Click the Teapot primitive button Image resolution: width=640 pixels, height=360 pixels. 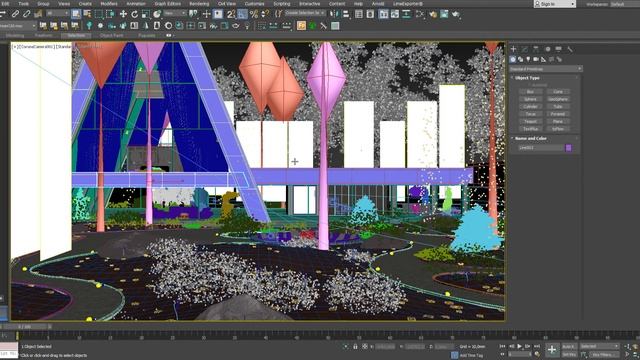530,121
